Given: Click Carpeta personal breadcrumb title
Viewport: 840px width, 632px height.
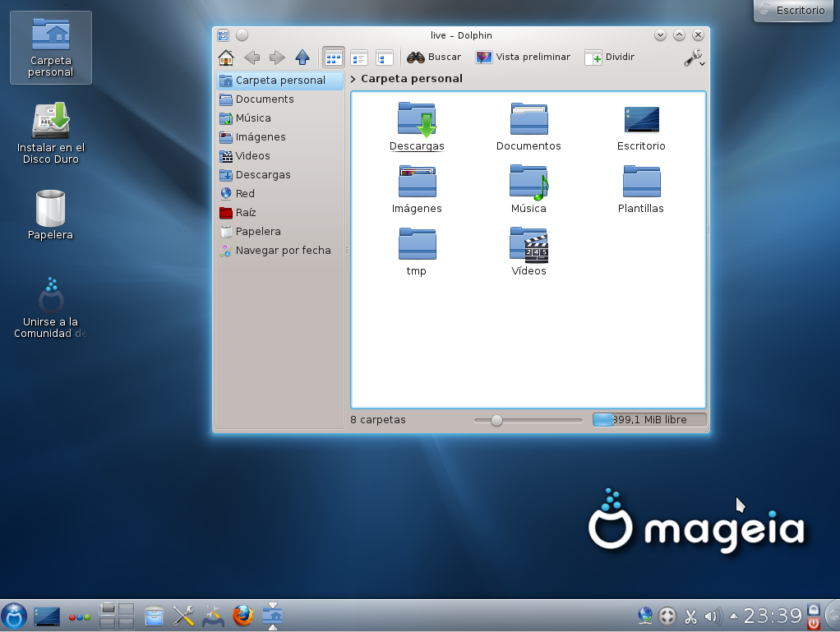Looking at the screenshot, I should [412, 79].
